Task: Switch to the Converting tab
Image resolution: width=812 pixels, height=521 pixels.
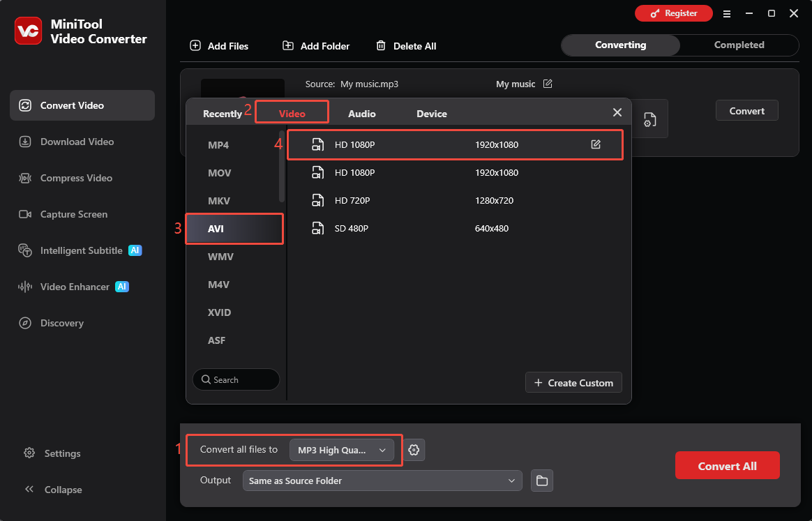Action: coord(620,45)
